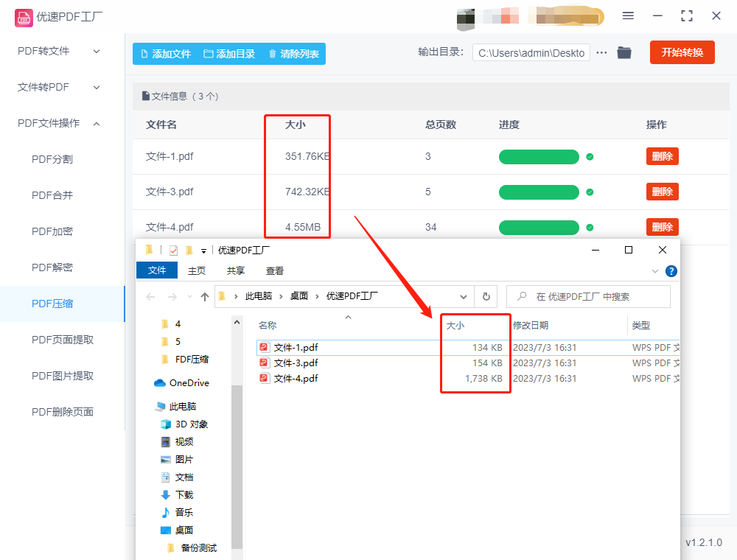Select PDF删除页面 in the sidebar
The height and width of the screenshot is (560, 737).
point(62,412)
